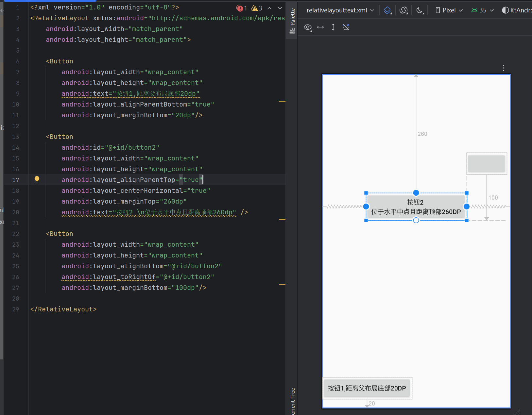Click line number 13 in the gutter

click(x=15, y=137)
